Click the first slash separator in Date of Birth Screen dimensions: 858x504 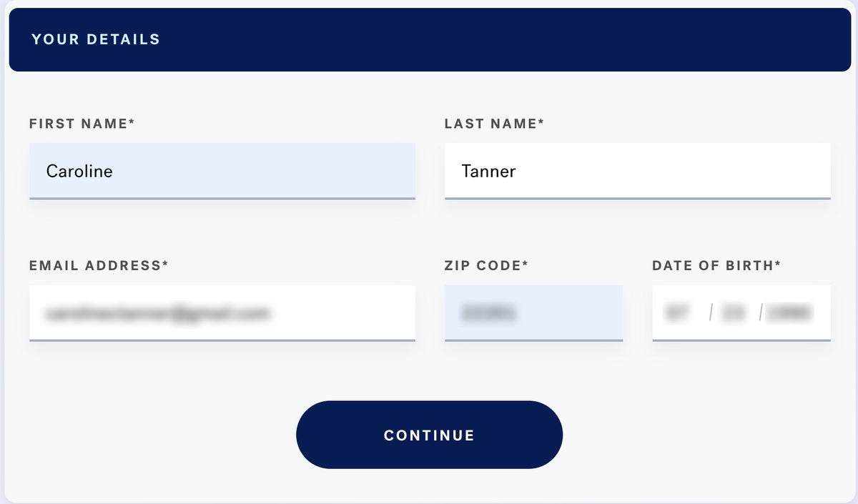point(710,312)
